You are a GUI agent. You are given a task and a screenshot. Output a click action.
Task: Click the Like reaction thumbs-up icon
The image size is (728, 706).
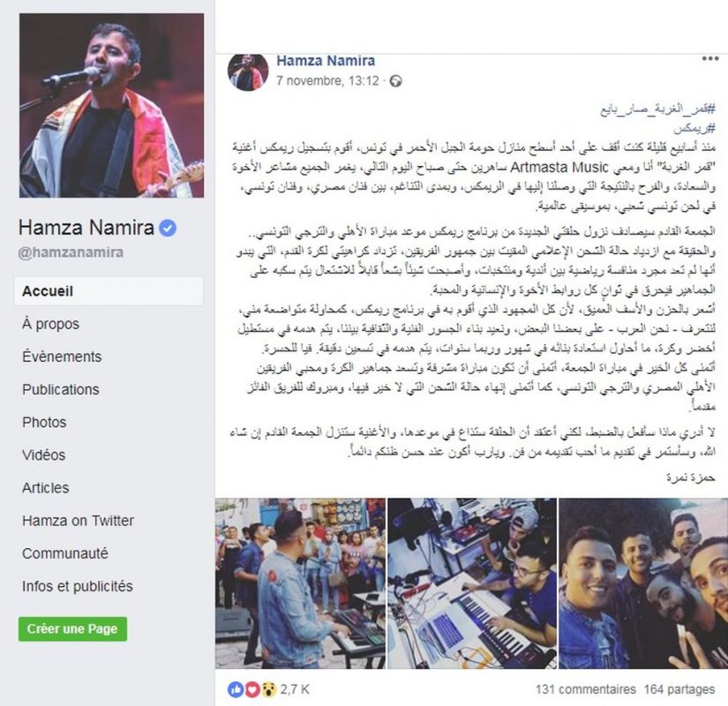tap(236, 690)
